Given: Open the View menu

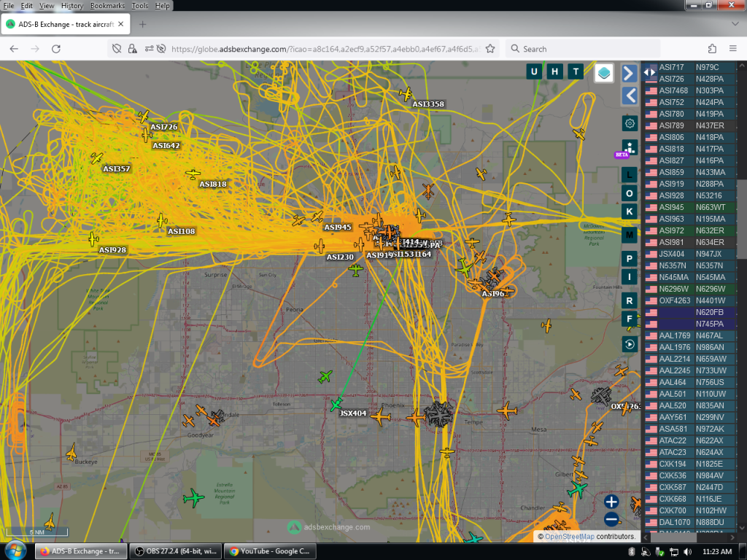Looking at the screenshot, I should [x=46, y=6].
